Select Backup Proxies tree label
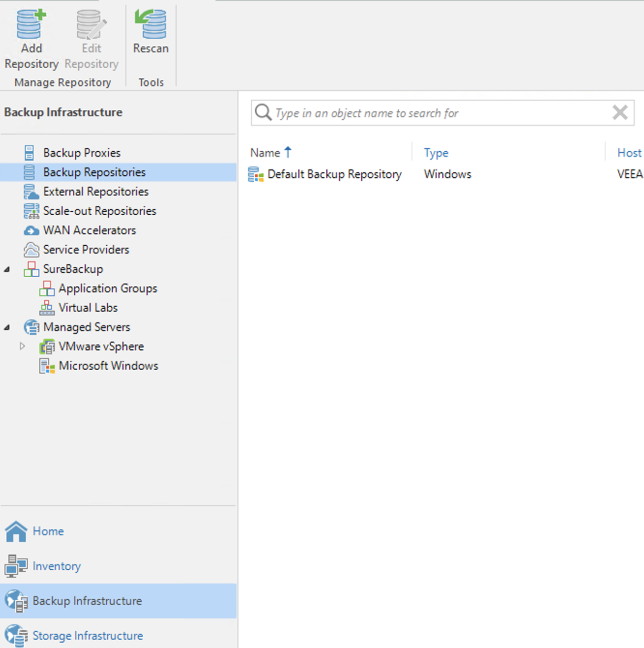Screen dimensions: 644x648 click(x=82, y=153)
